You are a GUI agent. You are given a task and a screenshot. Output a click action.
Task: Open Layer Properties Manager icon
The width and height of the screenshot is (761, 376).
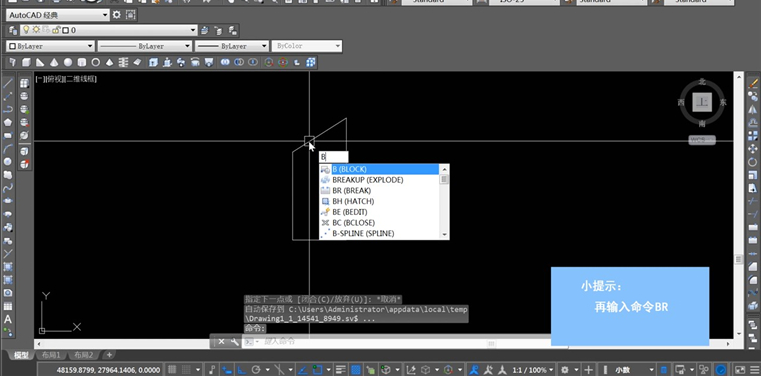point(13,30)
